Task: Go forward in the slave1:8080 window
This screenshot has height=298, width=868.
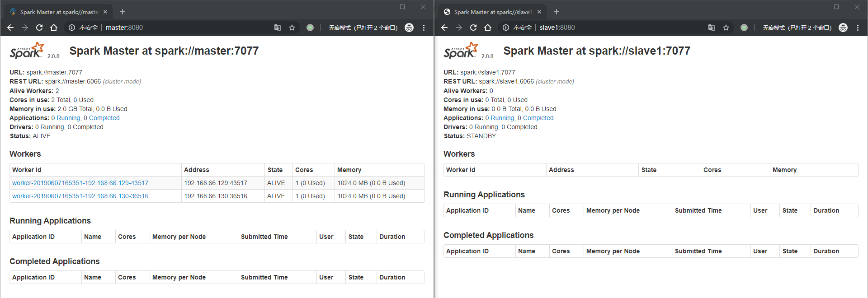Action: point(459,28)
